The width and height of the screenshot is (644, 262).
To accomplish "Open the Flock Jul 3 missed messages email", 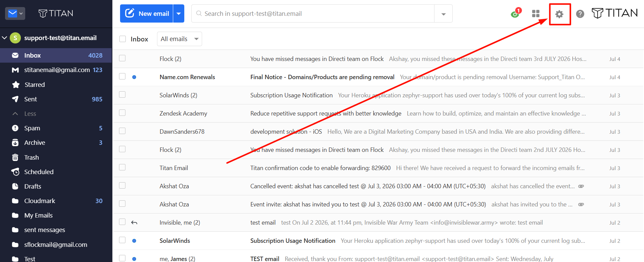I will click(x=378, y=150).
